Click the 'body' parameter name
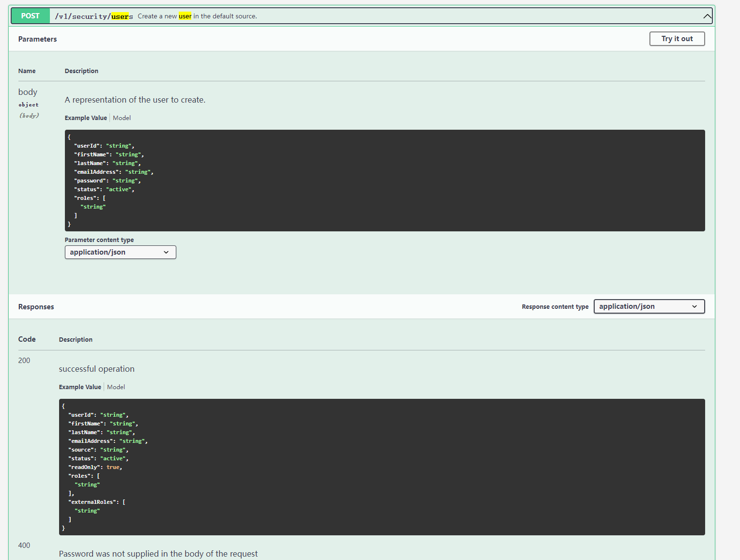740x560 pixels. pyautogui.click(x=28, y=92)
